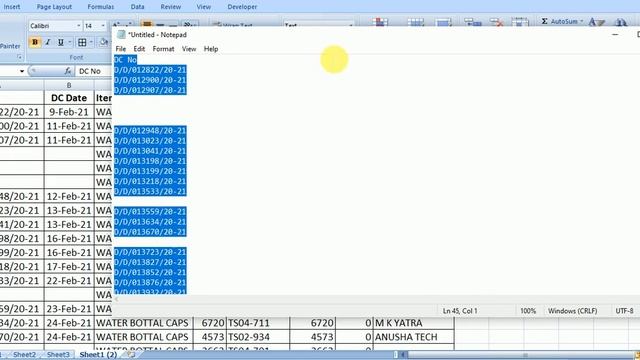
Task: Open Notepad Help menu
Action: pos(211,49)
